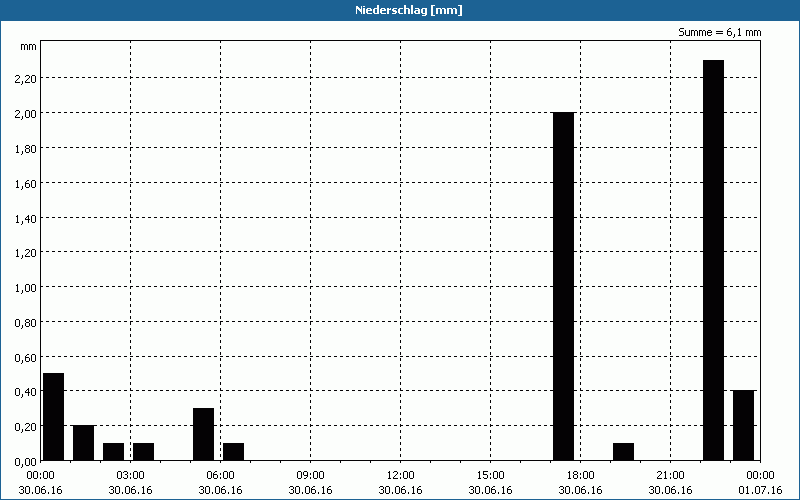The image size is (800, 500).
Task: Click the 18:00 time label on the x-axis
Action: [581, 476]
